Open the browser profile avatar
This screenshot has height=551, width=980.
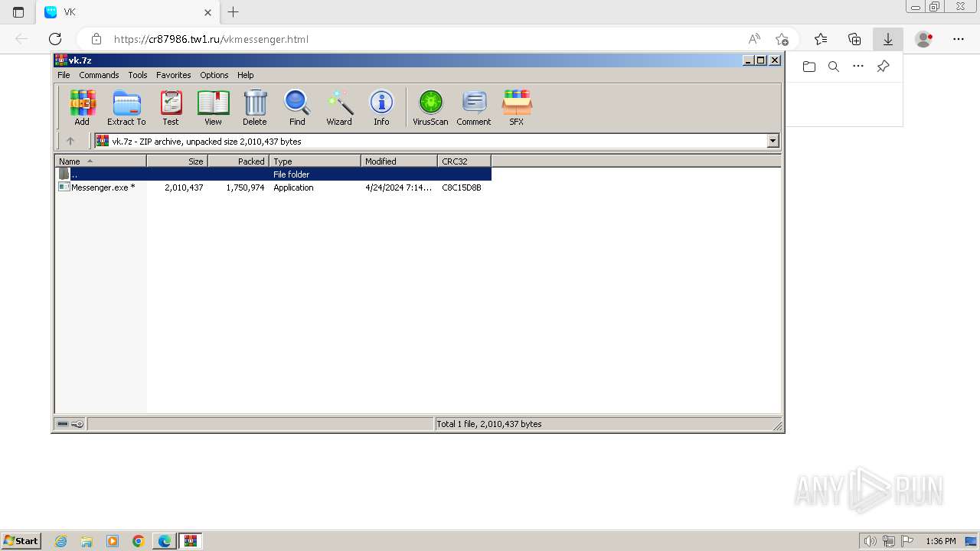(924, 39)
